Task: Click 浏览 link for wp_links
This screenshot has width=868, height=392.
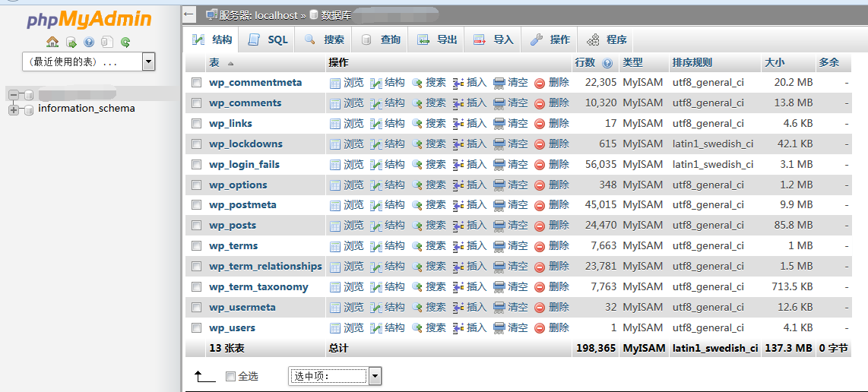Action: (353, 124)
